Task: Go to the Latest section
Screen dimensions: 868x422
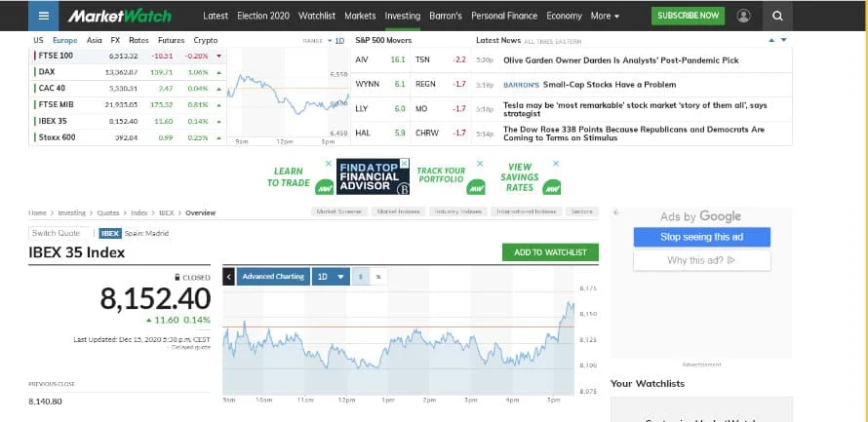Action: click(216, 16)
